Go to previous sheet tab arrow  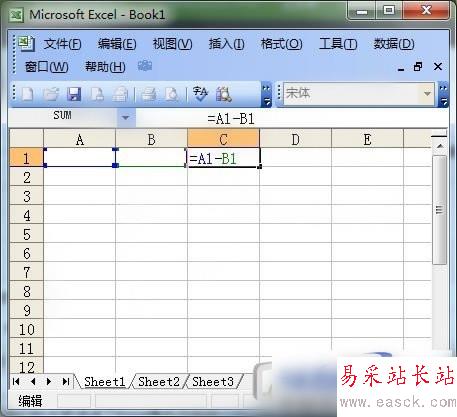[33, 381]
